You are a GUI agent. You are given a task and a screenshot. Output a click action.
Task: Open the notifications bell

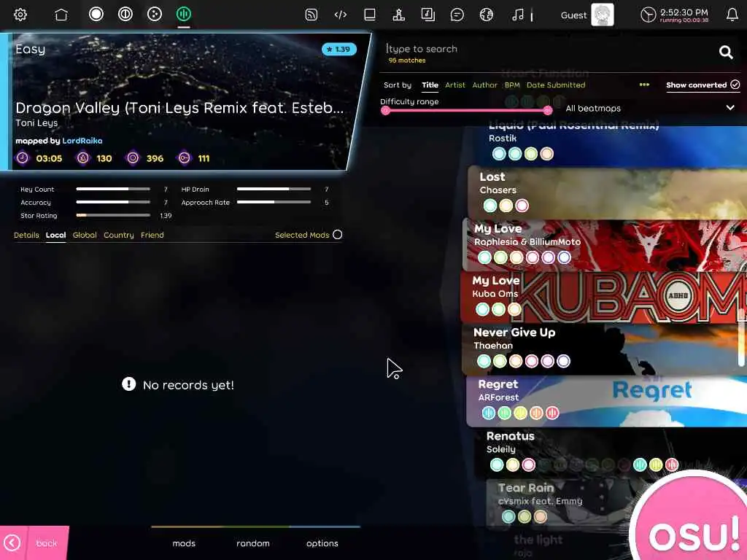pos(732,15)
